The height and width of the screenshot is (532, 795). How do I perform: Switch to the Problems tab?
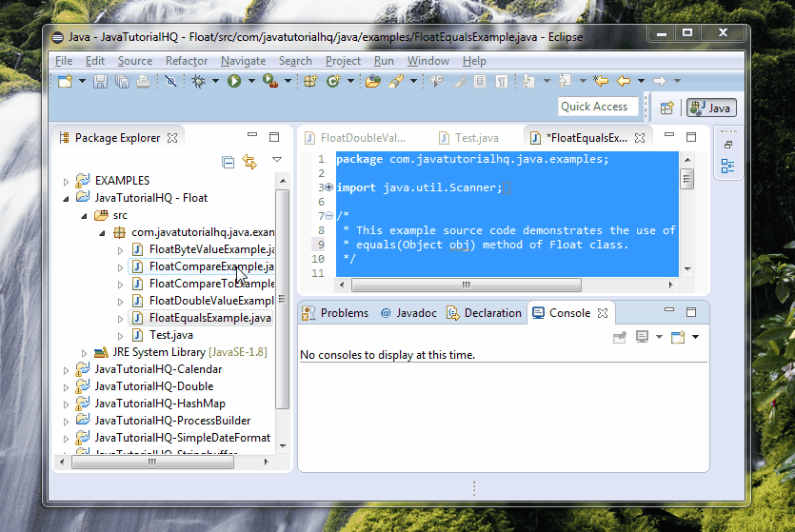tap(336, 313)
